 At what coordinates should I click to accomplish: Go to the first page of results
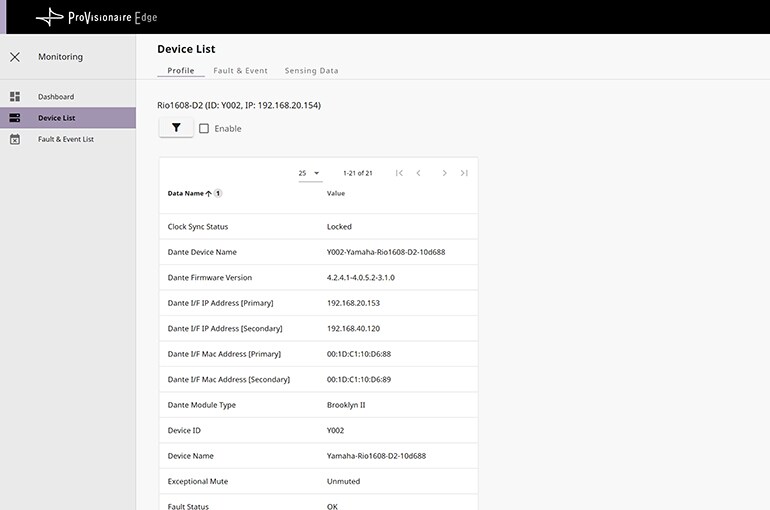[x=399, y=173]
